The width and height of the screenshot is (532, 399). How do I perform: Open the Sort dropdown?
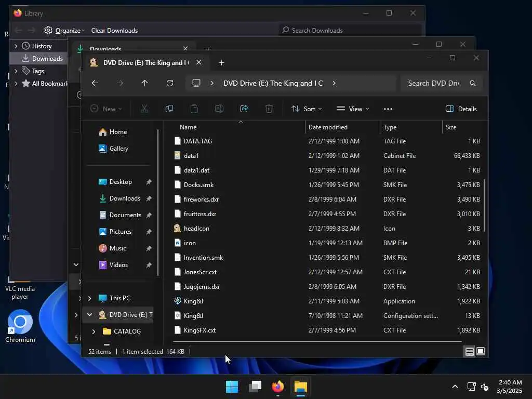[x=307, y=109]
